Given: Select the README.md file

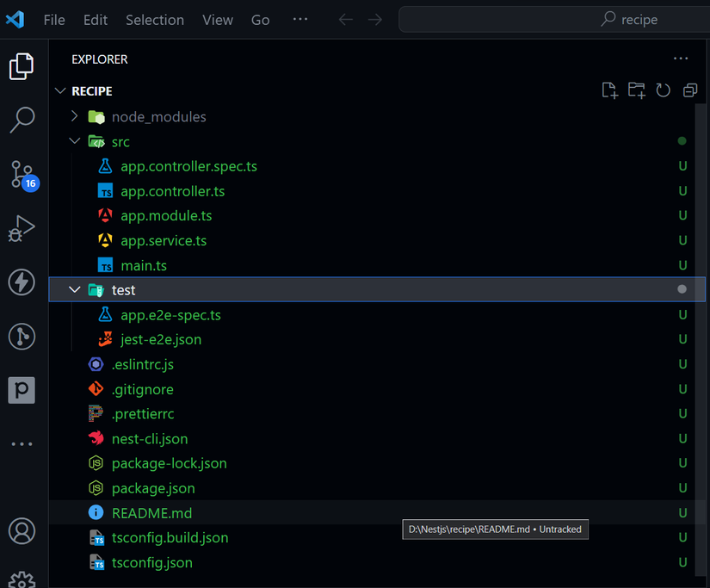Looking at the screenshot, I should tap(151, 512).
